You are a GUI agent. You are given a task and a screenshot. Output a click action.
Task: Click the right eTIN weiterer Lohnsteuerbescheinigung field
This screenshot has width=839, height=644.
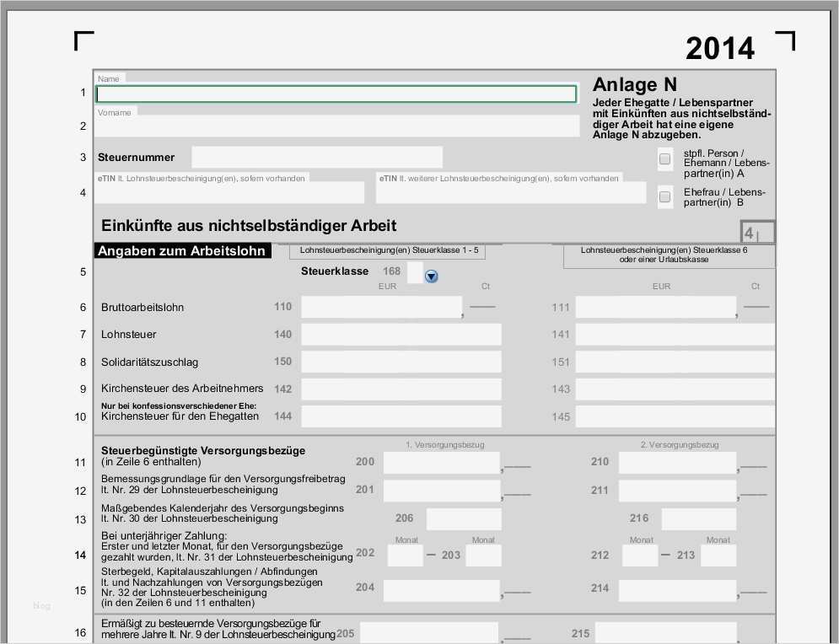coord(510,192)
